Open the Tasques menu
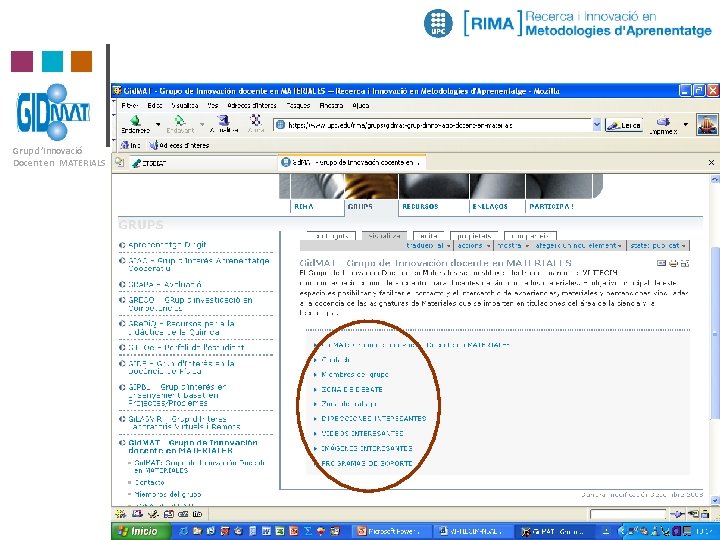The image size is (720, 540). 298,105
